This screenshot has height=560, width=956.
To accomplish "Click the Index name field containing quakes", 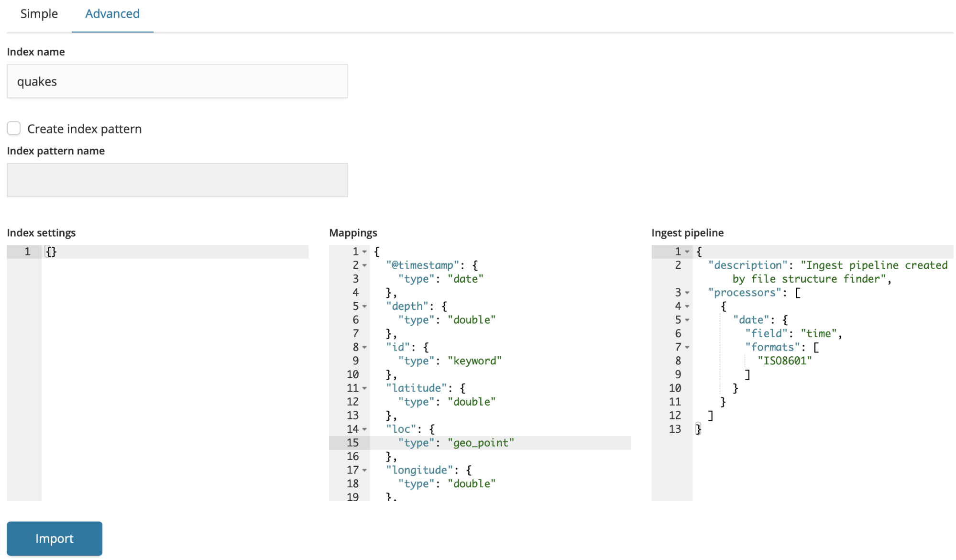I will pos(177,81).
